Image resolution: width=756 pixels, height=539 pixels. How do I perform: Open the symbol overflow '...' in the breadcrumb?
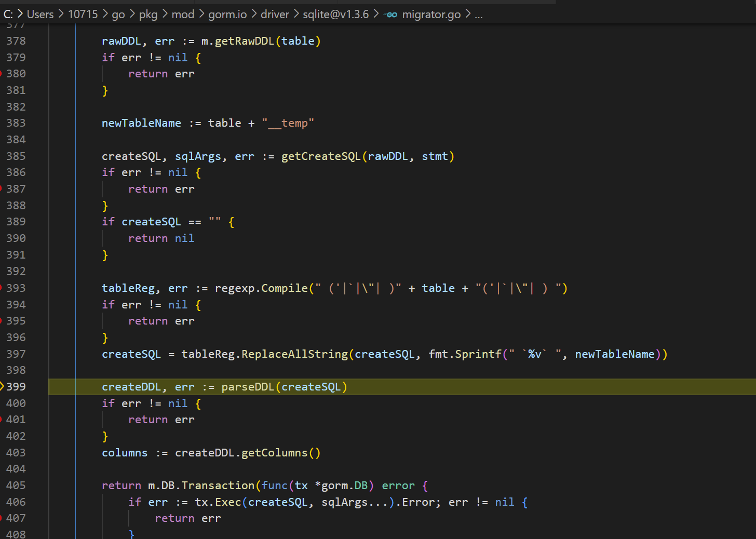[x=478, y=14]
